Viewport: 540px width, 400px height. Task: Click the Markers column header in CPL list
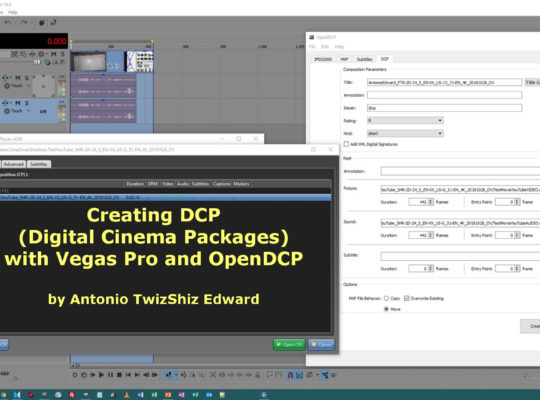241,184
